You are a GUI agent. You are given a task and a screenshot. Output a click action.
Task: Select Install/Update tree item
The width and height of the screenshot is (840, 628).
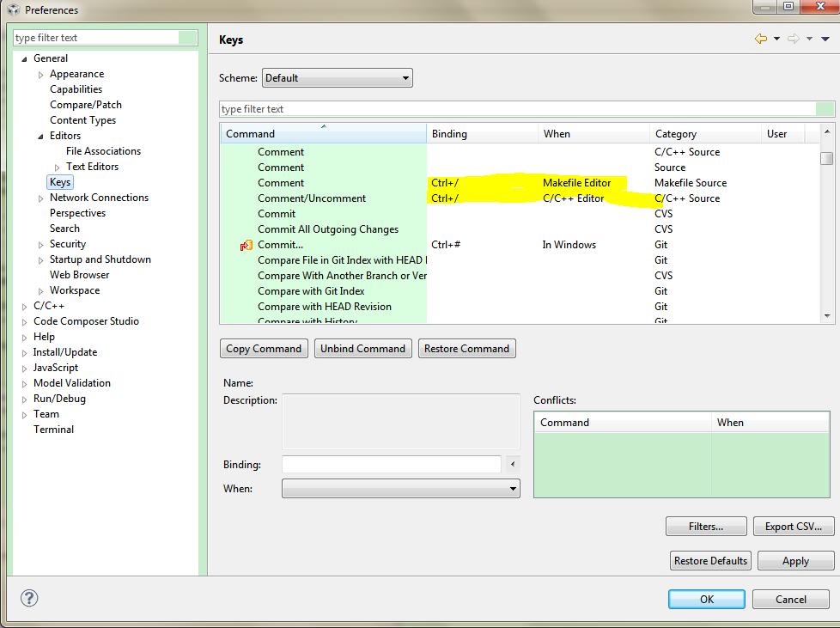[x=64, y=352]
